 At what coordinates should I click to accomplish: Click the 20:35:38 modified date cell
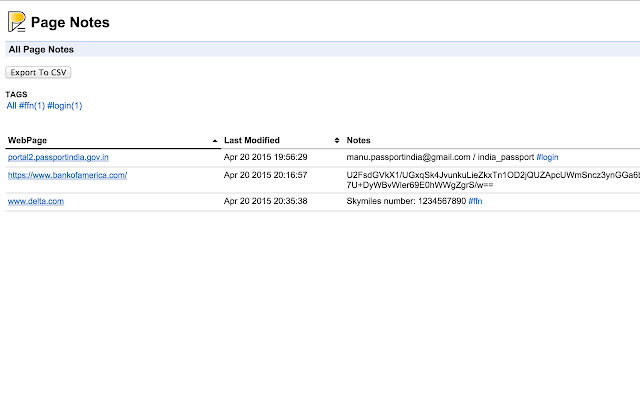(265, 201)
